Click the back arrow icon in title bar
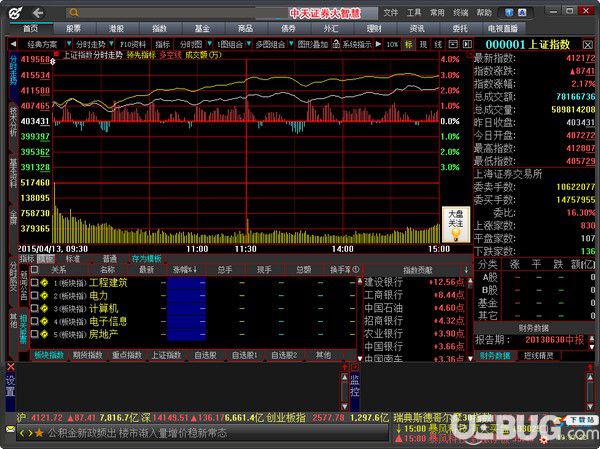This screenshot has width=600, height=449. tap(38, 13)
